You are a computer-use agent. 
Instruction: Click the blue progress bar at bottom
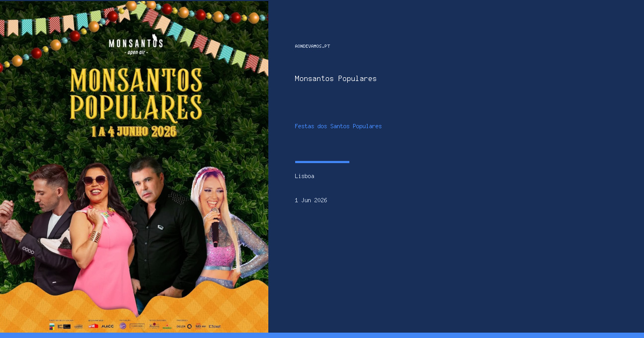322,335
